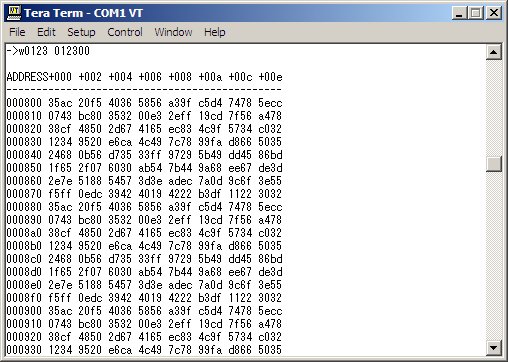Click value de3d in row 000850
Screen dimensions: 508x362
click(270, 168)
